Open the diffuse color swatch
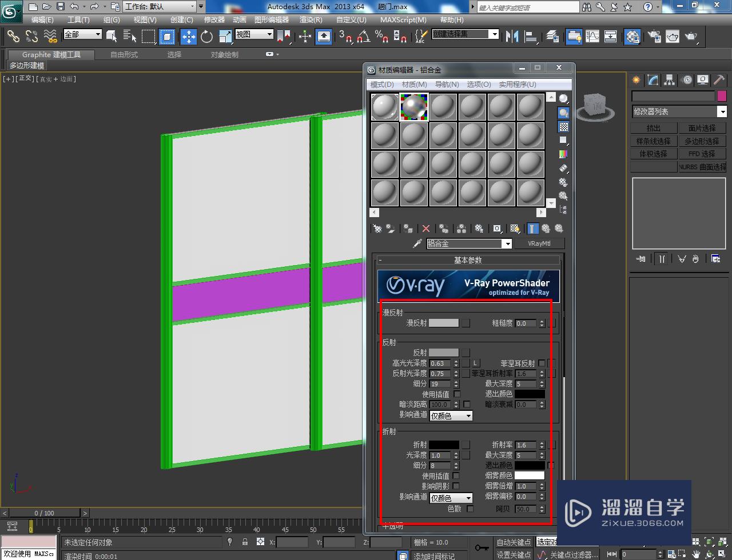 point(444,323)
